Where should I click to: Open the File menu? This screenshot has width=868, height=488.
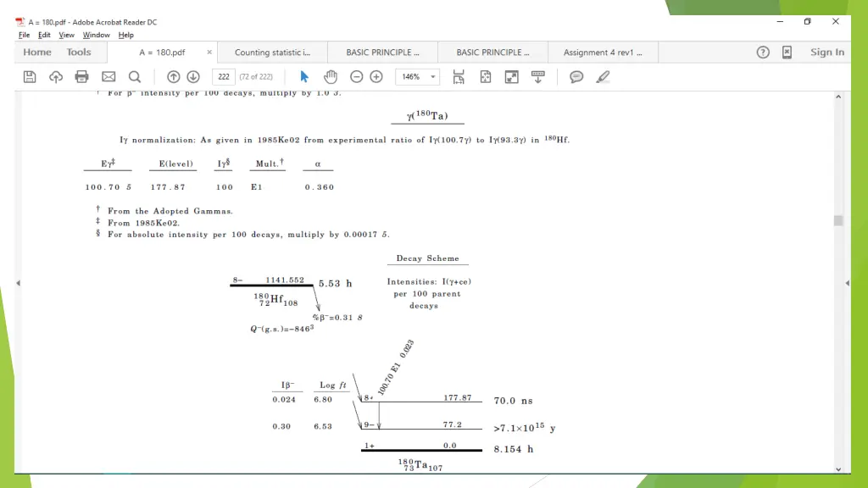pyautogui.click(x=24, y=35)
